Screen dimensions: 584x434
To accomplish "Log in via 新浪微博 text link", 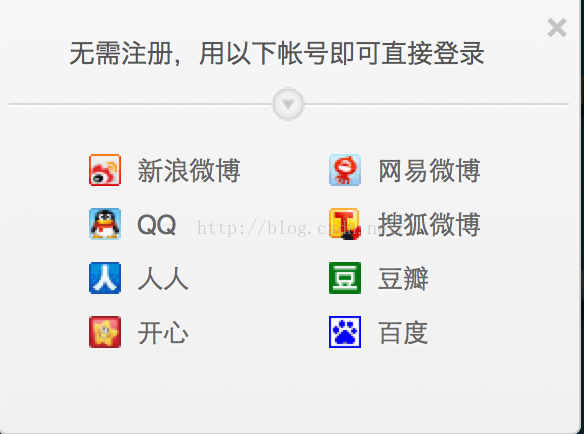I will click(189, 171).
